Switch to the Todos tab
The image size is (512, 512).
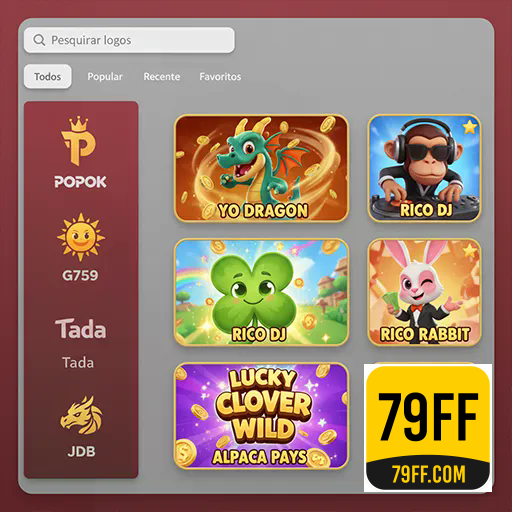[48, 77]
